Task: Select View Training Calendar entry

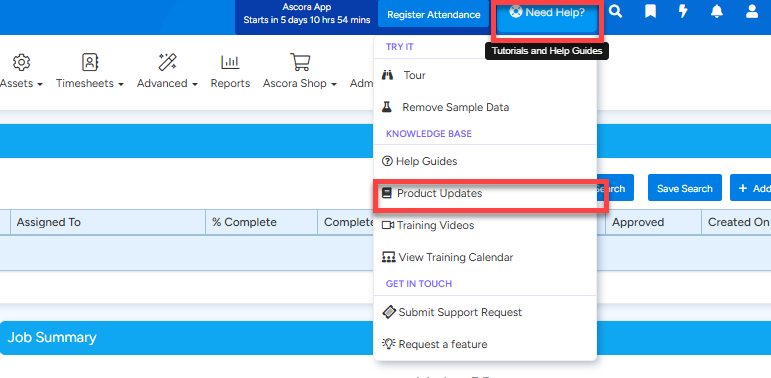Action: 485,257
